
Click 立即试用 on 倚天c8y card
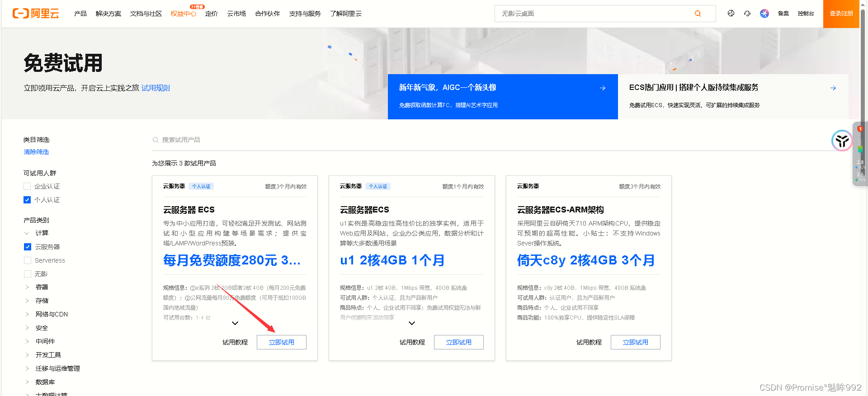point(636,342)
